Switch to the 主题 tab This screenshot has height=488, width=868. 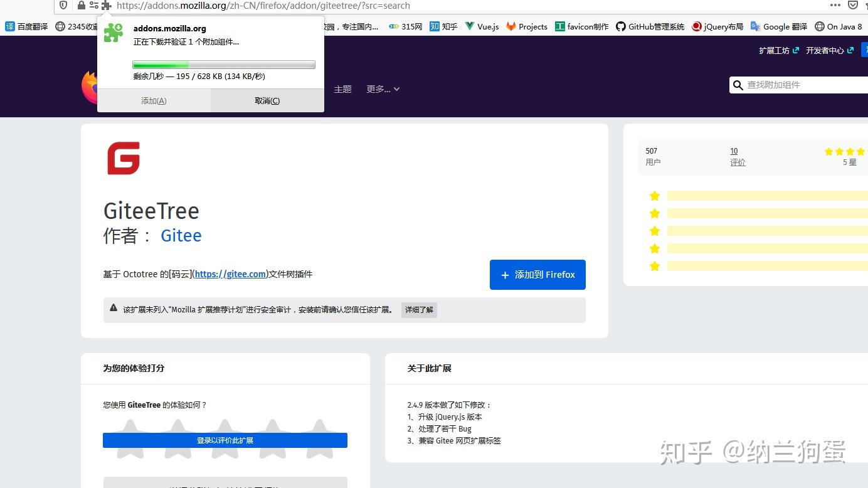pyautogui.click(x=342, y=88)
